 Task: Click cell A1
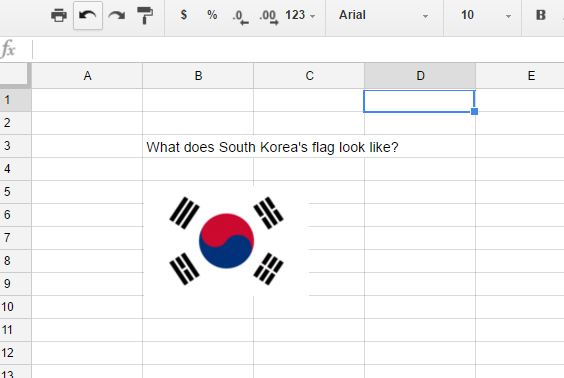coord(87,100)
